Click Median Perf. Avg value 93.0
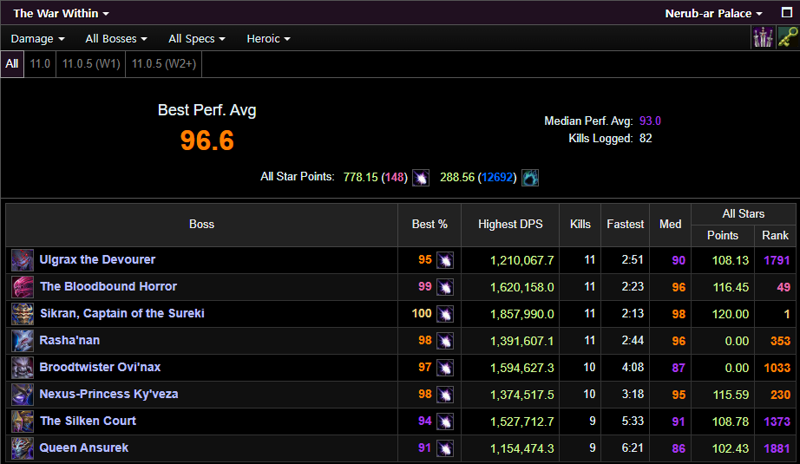 (x=650, y=121)
